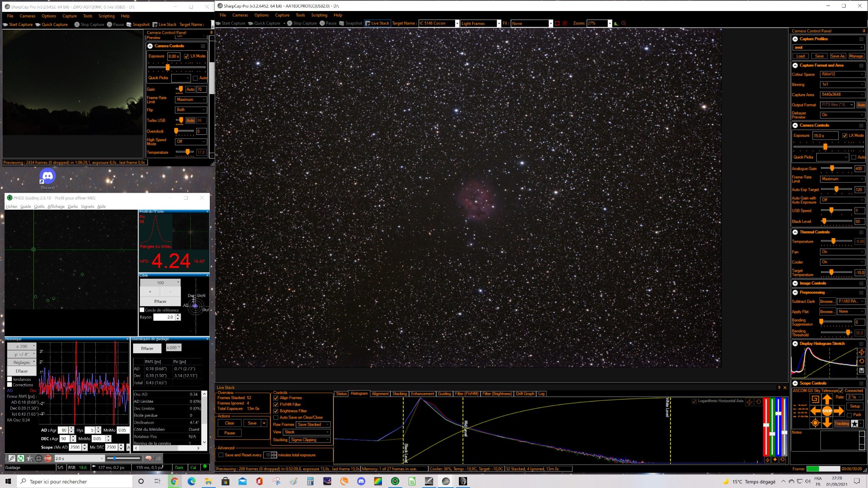Slew telescope down with the down arrow
The height and width of the screenshot is (488, 868).
827,422
